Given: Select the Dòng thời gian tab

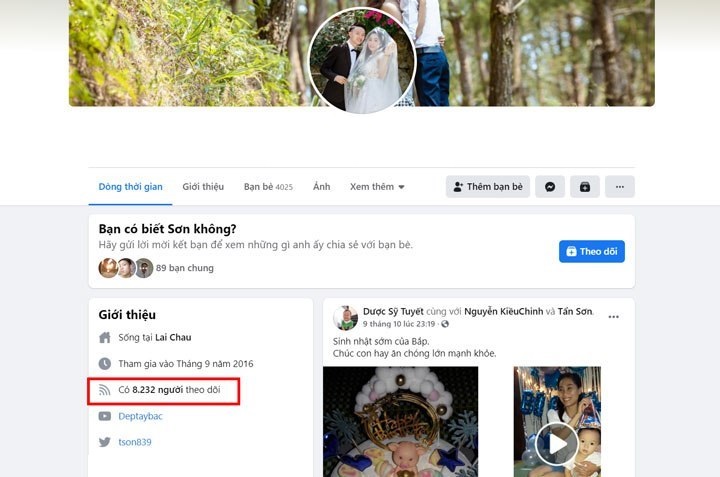Looking at the screenshot, I should tap(130, 187).
